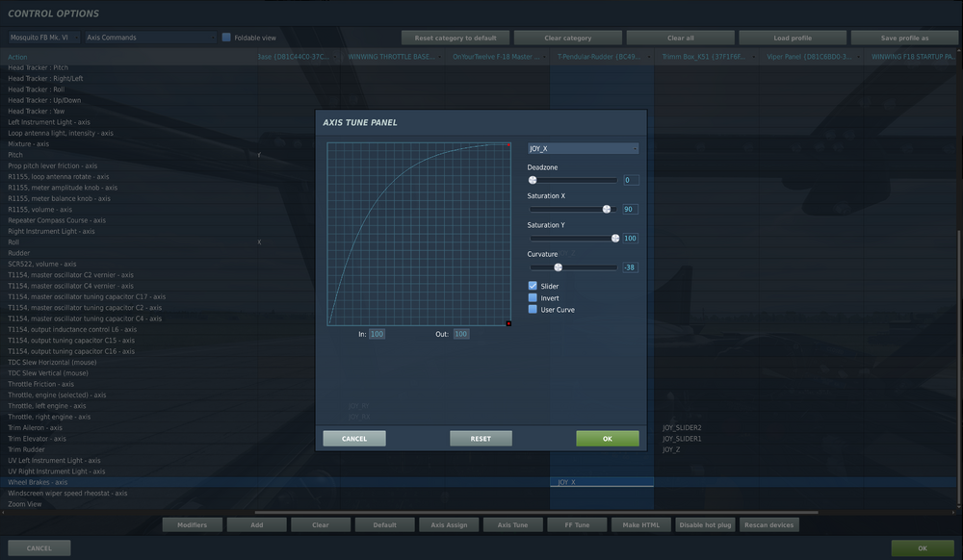The image size is (963, 560).
Task: Click the Axis Assign button
Action: pyautogui.click(x=449, y=525)
